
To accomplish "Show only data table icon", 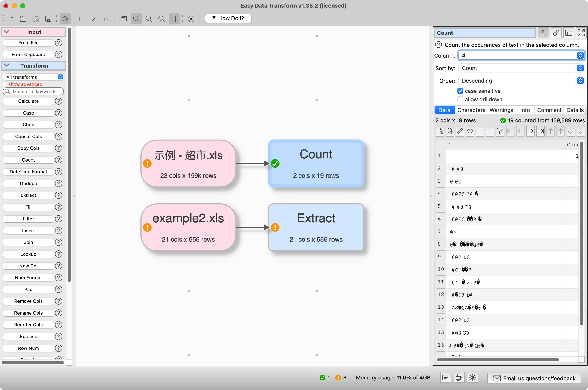I will [569, 33].
